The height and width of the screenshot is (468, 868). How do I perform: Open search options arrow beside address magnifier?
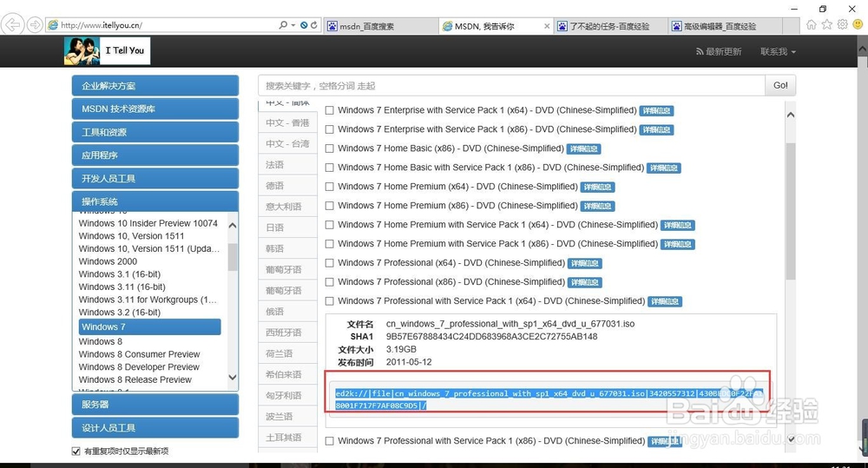tap(293, 25)
